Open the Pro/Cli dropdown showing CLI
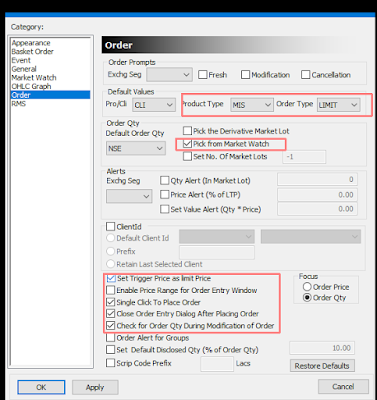 [x=154, y=105]
